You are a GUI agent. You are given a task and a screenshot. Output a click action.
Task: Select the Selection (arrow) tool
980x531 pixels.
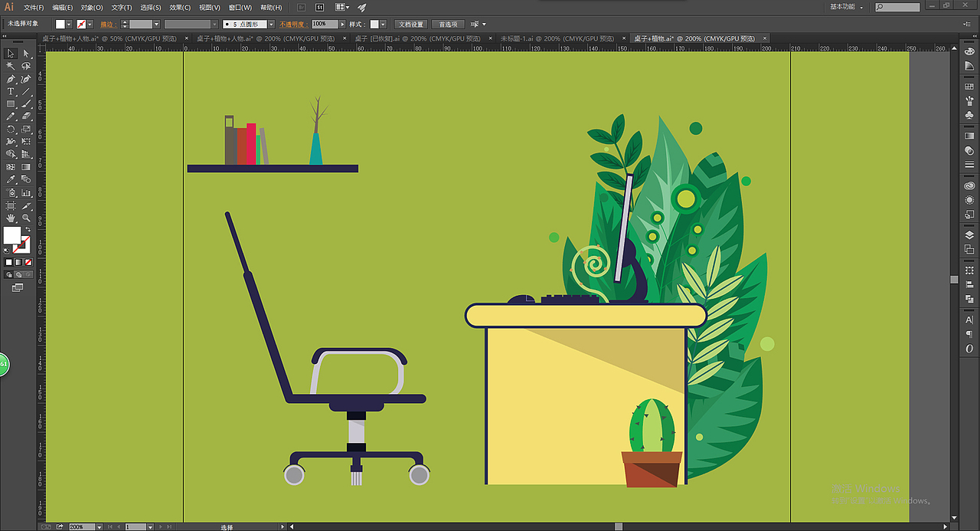pos(11,54)
